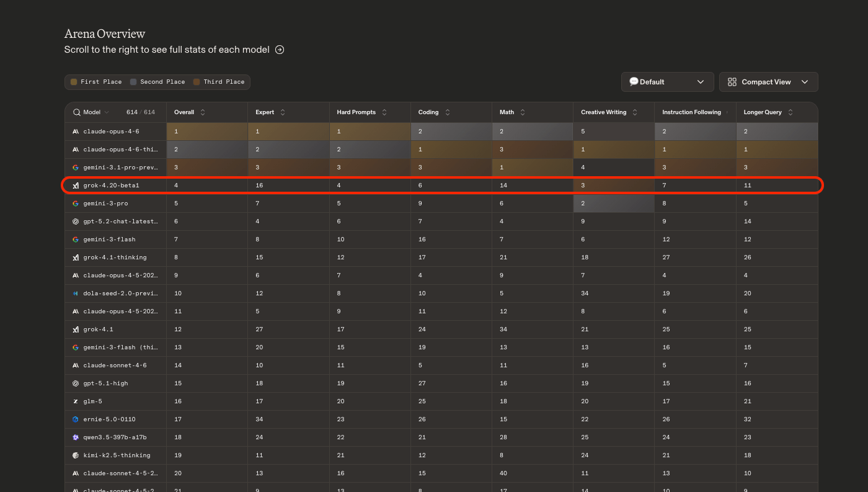Click the xAI logo beside grok-4.1
The width and height of the screenshot is (868, 492).
[x=76, y=329]
